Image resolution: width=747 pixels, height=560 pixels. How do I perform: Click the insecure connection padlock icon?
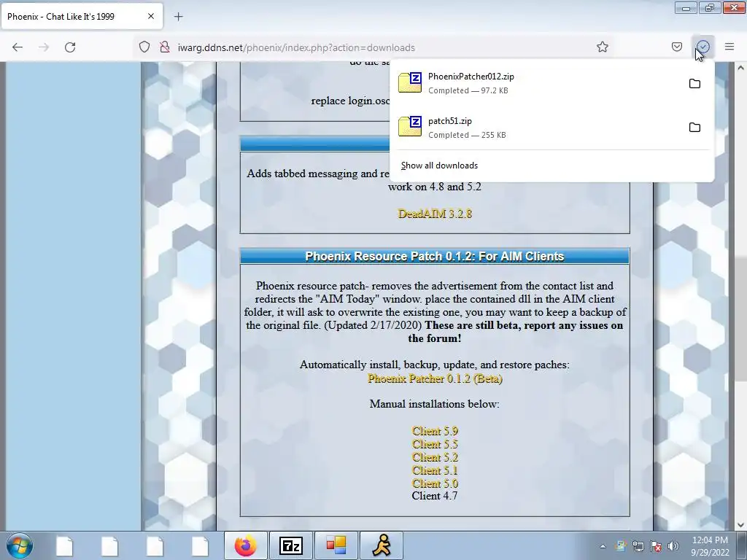[x=165, y=47]
